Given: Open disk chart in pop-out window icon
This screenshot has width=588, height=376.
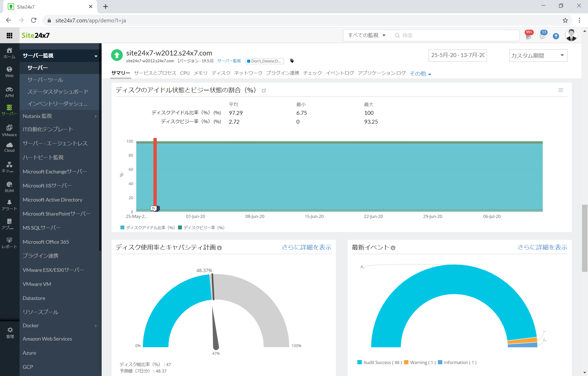Looking at the screenshot, I should click(x=264, y=90).
